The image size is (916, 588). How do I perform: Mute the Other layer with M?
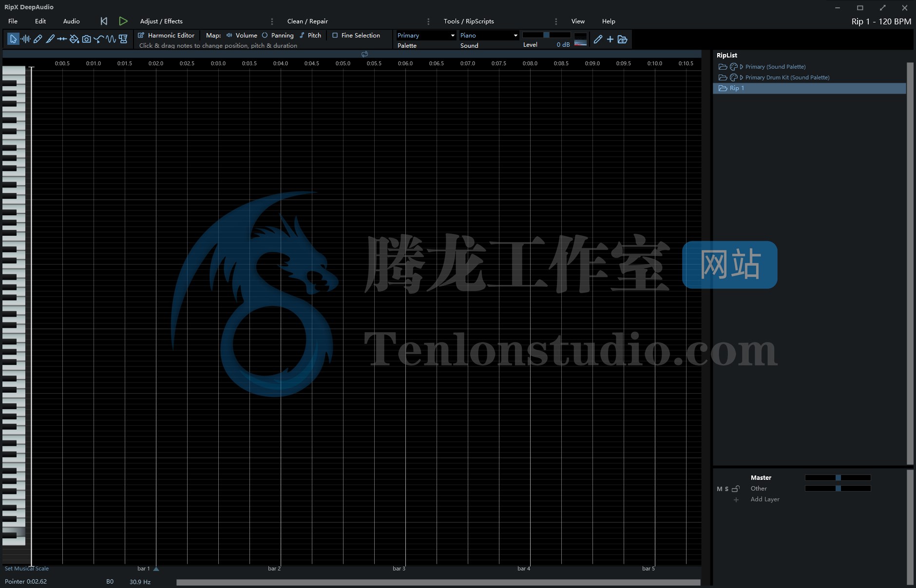[x=720, y=489]
